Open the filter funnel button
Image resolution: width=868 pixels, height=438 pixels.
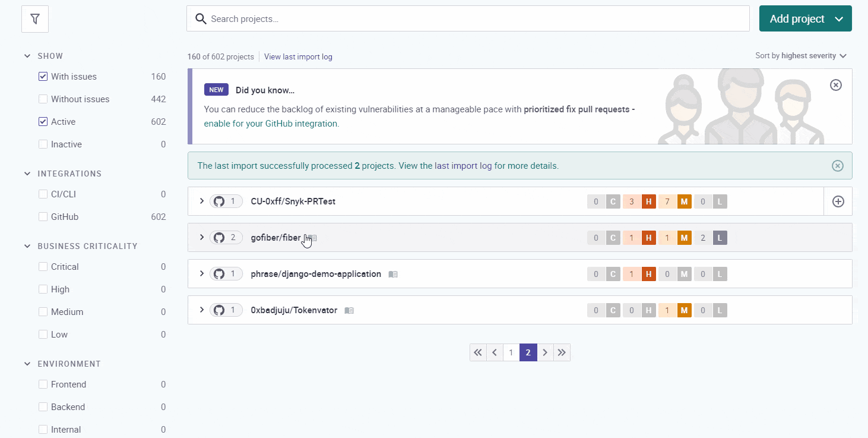click(35, 19)
